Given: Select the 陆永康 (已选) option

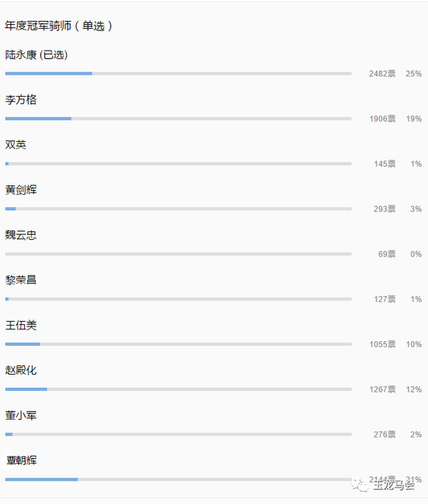Looking at the screenshot, I should point(37,55).
